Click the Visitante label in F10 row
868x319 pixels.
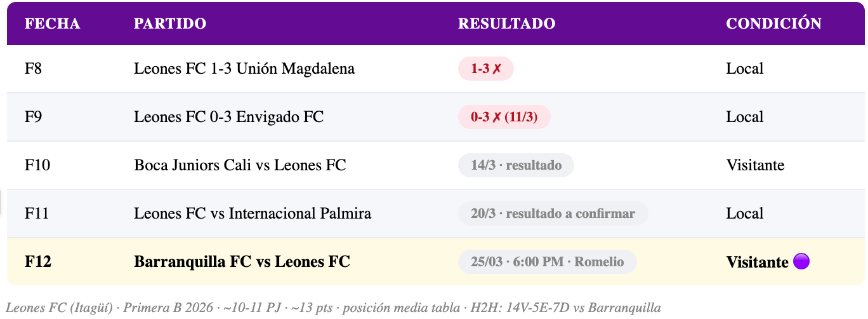(755, 165)
